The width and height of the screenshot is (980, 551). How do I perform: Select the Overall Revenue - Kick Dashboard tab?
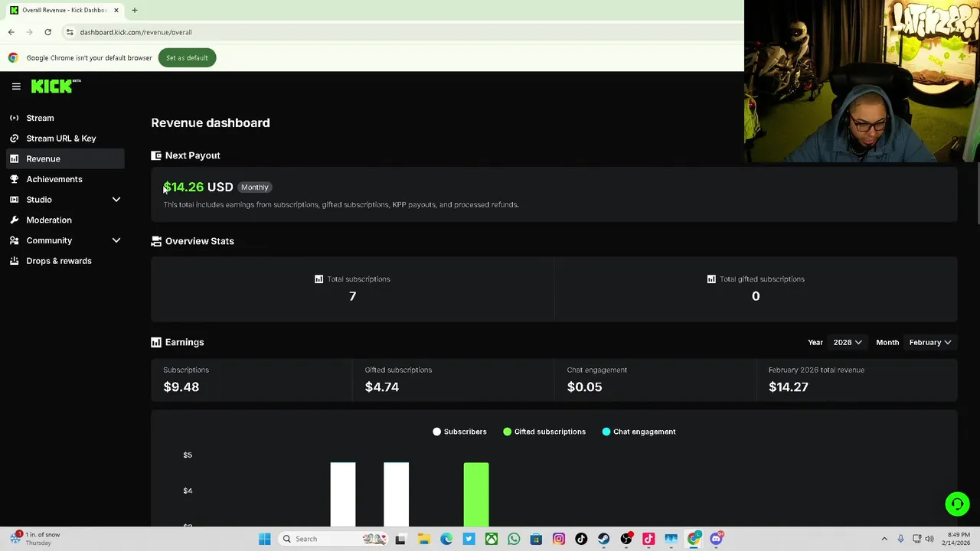pos(64,10)
